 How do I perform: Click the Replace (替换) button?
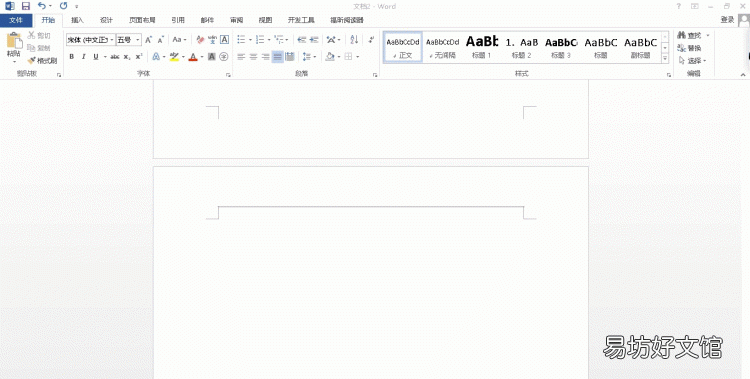pyautogui.click(x=689, y=48)
